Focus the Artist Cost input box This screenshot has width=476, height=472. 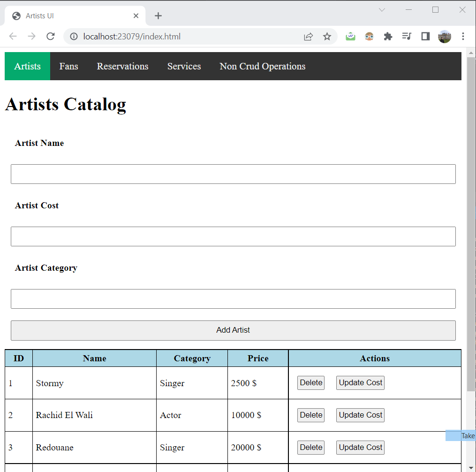233,236
